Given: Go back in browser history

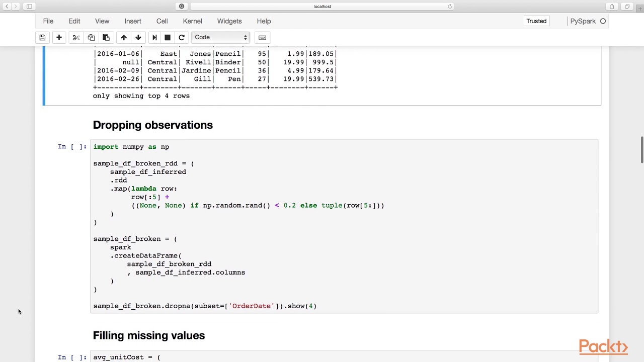Looking at the screenshot, I should pos(7,7).
